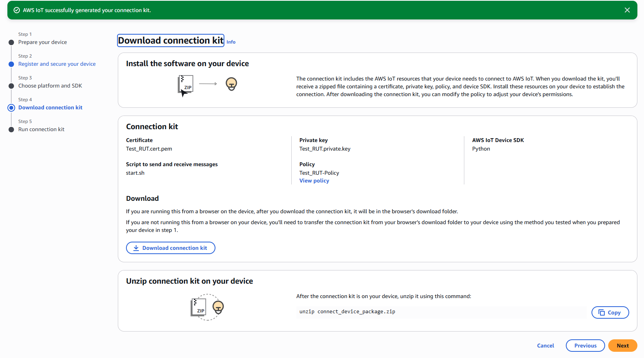
Task: Open the View policy link
Action: [314, 181]
